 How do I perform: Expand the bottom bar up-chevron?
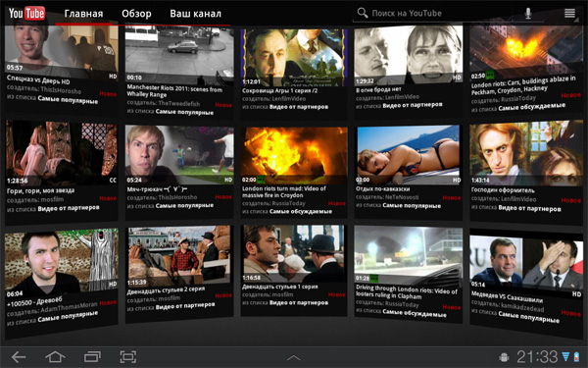(294, 357)
